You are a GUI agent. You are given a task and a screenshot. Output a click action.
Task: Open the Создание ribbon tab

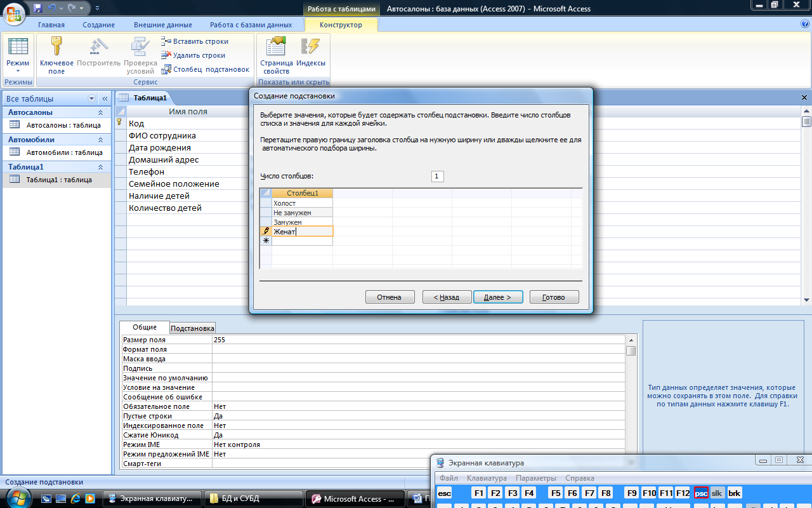98,25
